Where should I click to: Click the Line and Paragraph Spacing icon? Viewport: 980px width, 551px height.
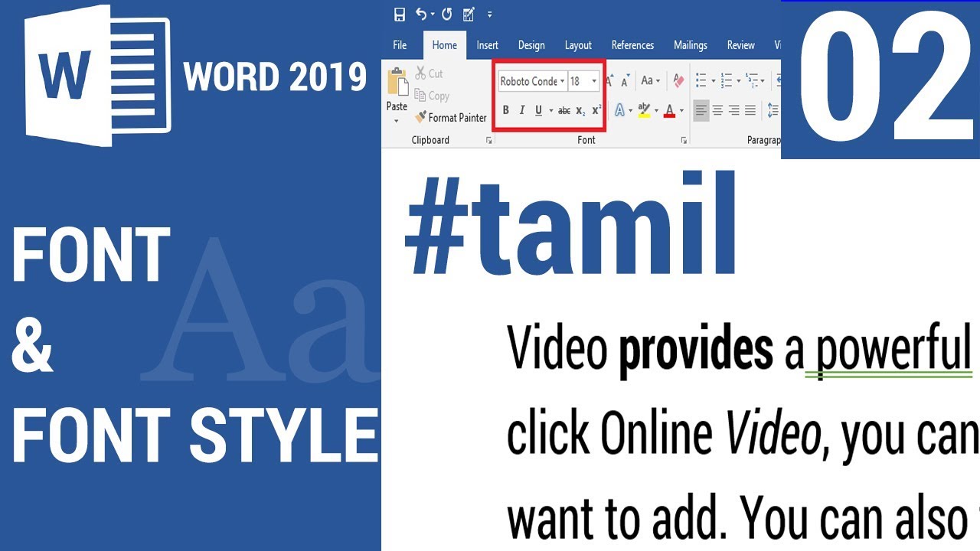(x=773, y=111)
